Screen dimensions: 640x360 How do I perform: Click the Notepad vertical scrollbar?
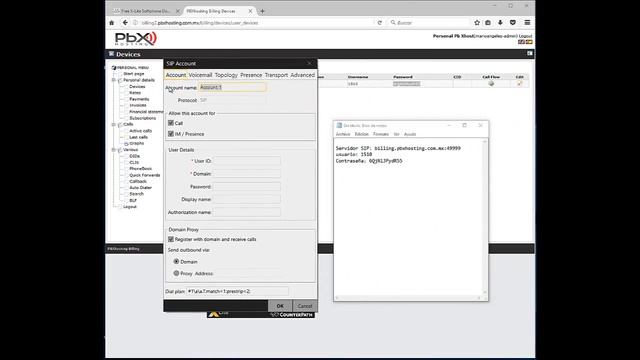click(485, 217)
